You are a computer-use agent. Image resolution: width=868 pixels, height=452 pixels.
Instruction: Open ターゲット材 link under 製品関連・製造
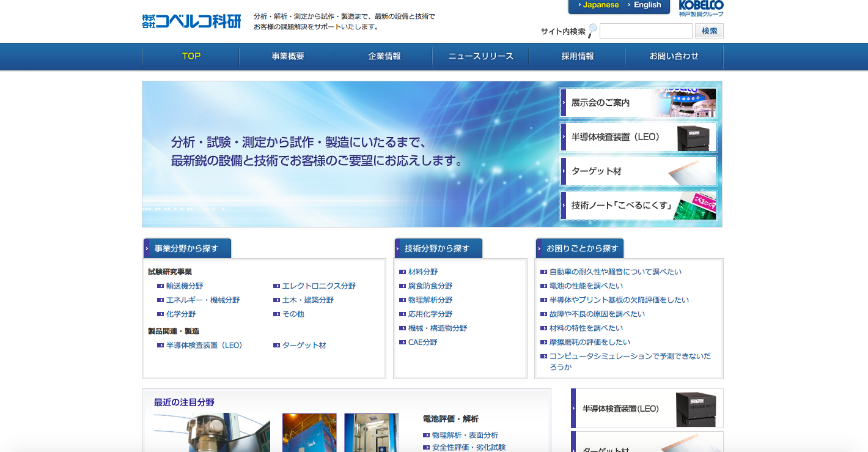[304, 346]
